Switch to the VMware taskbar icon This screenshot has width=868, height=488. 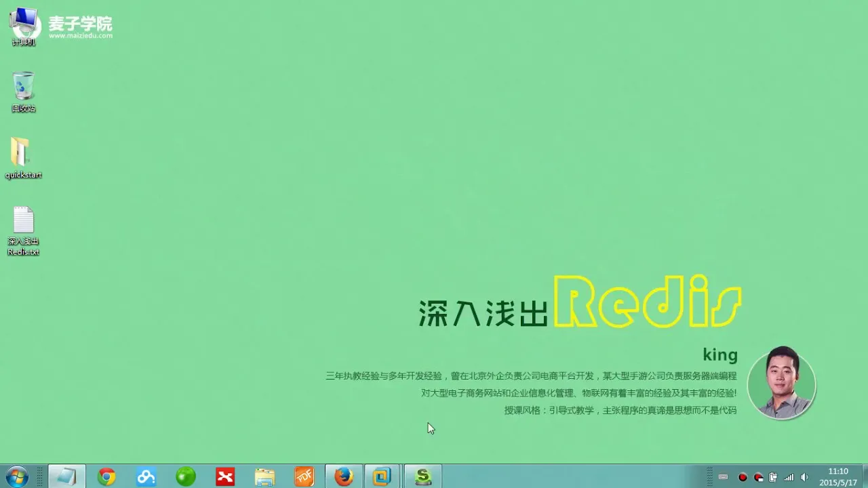[383, 476]
